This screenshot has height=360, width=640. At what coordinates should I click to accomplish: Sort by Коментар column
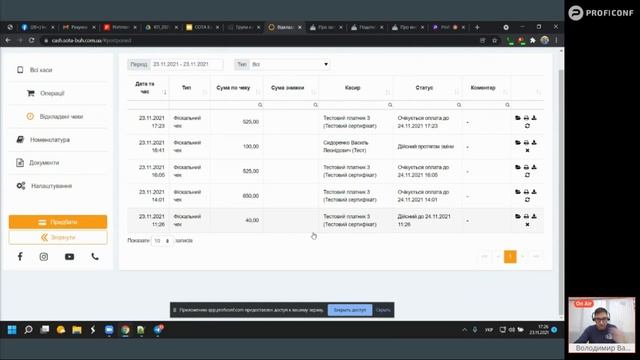pos(487,88)
